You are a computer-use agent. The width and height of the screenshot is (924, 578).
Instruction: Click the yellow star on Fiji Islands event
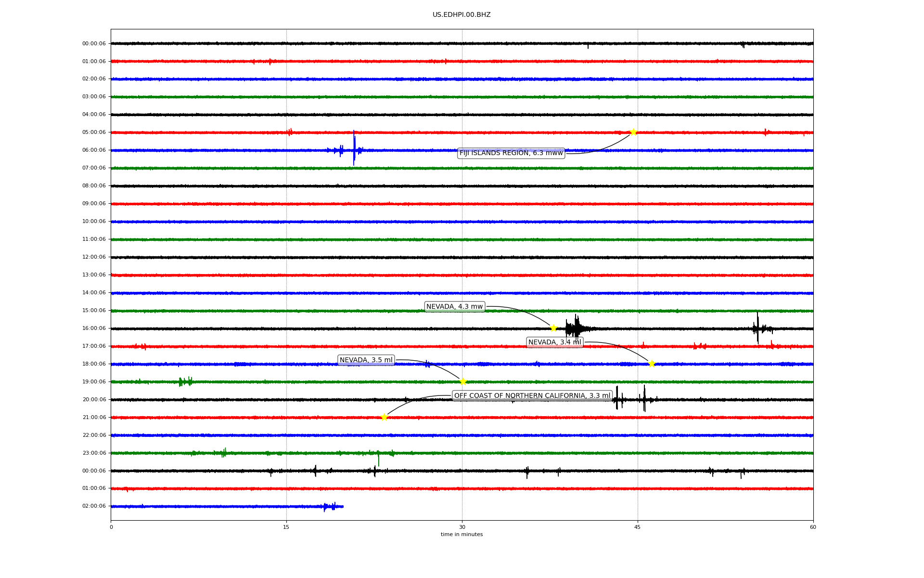(x=633, y=132)
